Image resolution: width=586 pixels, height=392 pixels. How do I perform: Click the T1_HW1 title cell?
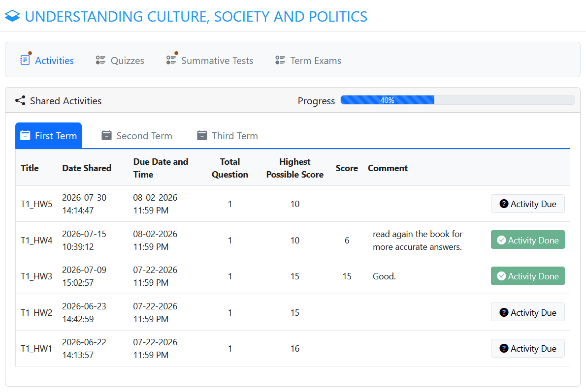click(36, 348)
